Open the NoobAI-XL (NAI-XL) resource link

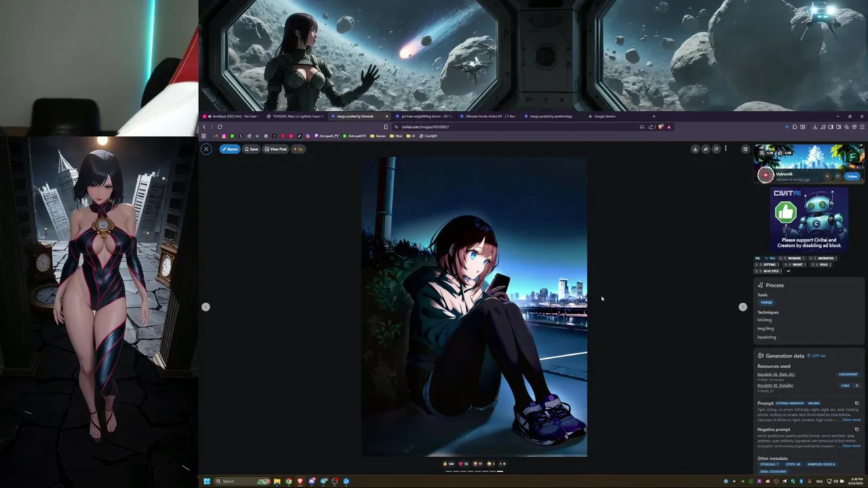coord(776,374)
